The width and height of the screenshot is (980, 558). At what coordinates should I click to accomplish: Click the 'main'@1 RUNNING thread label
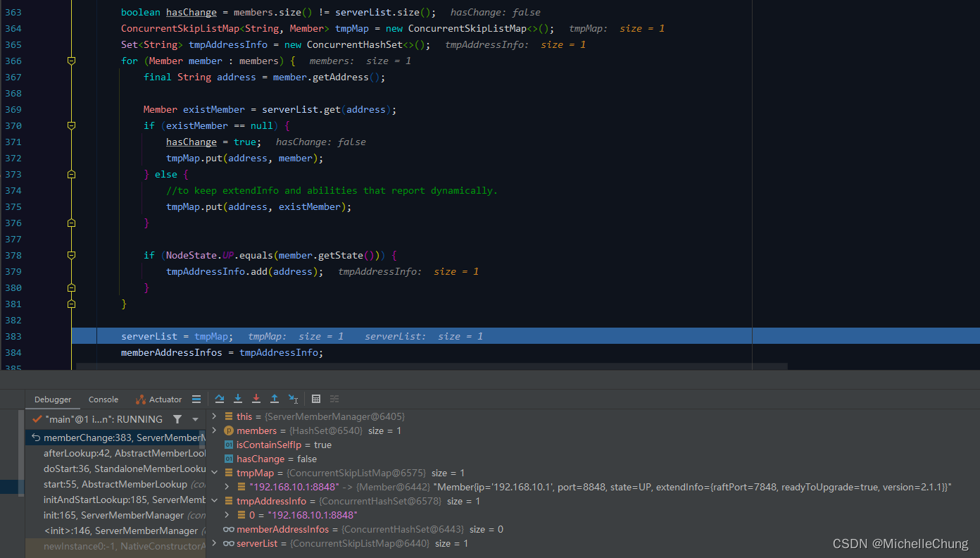pos(103,419)
